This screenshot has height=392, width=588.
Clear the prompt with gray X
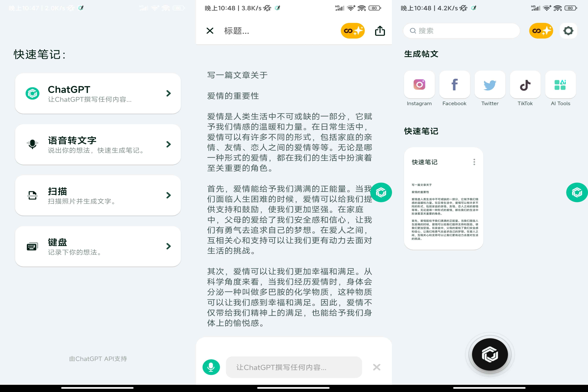pyautogui.click(x=377, y=367)
